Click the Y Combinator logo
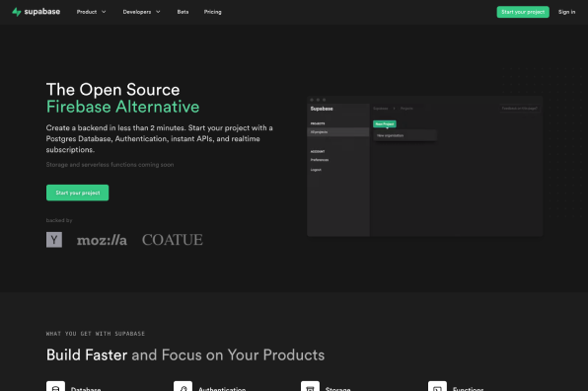The width and height of the screenshot is (588, 391). (x=54, y=240)
